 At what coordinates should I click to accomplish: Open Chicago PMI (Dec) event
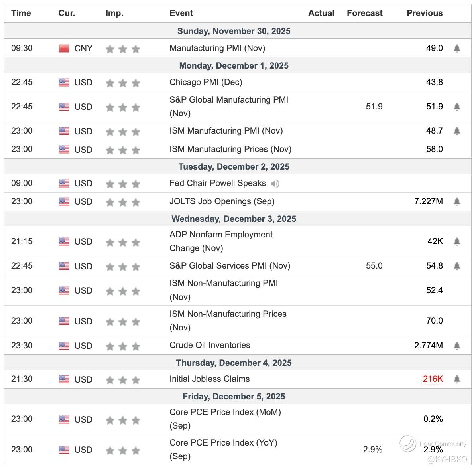206,82
